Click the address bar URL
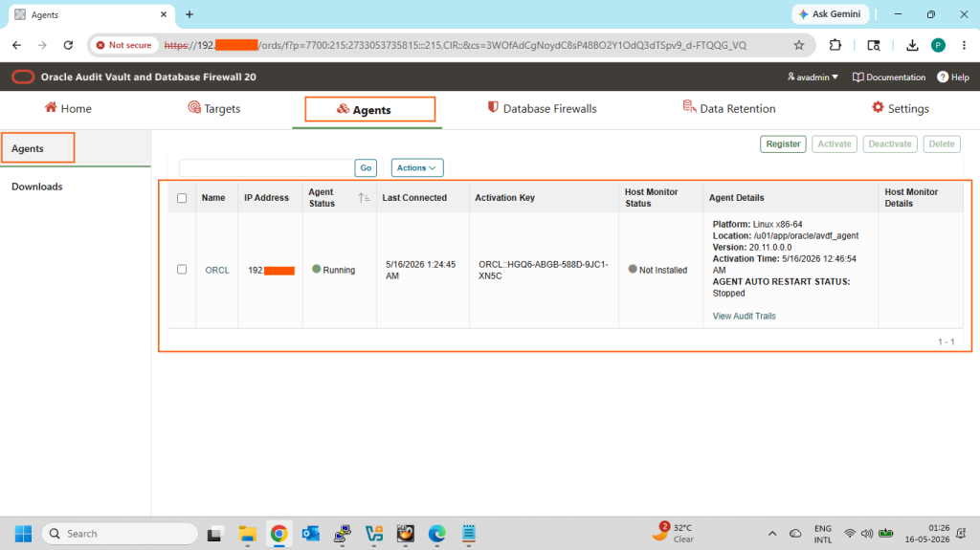This screenshot has width=980, height=550. pos(455,45)
